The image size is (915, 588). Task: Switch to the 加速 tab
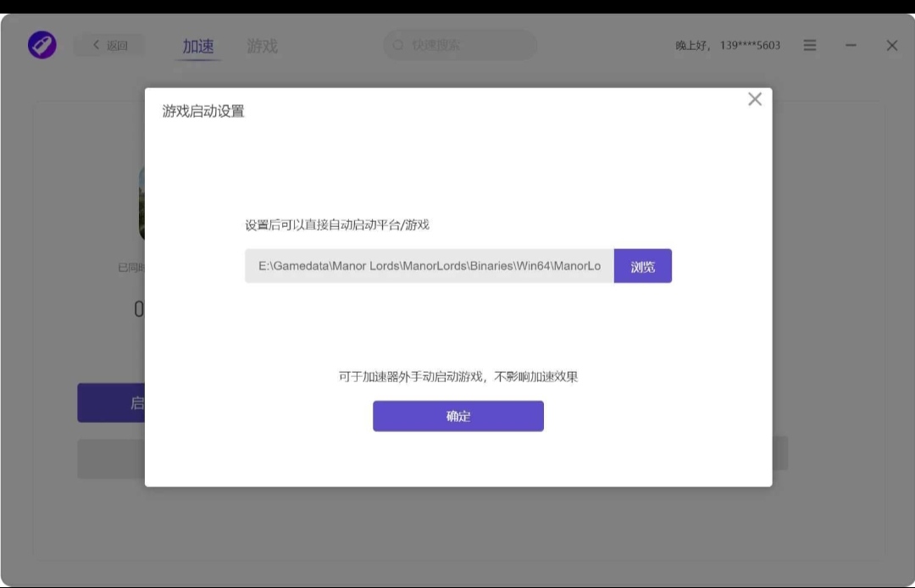198,46
